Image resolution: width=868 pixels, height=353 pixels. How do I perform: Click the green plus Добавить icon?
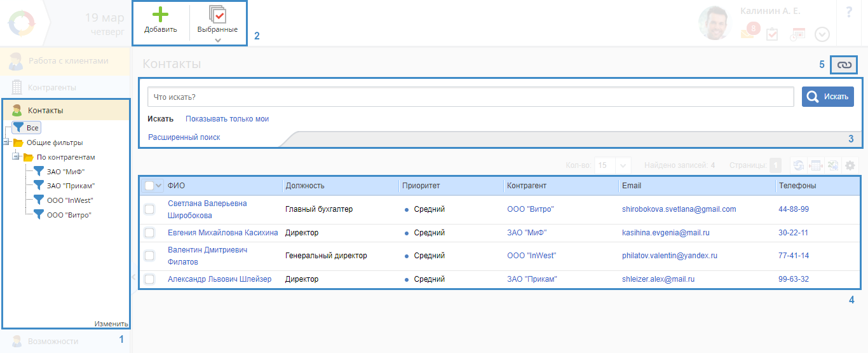click(x=160, y=15)
